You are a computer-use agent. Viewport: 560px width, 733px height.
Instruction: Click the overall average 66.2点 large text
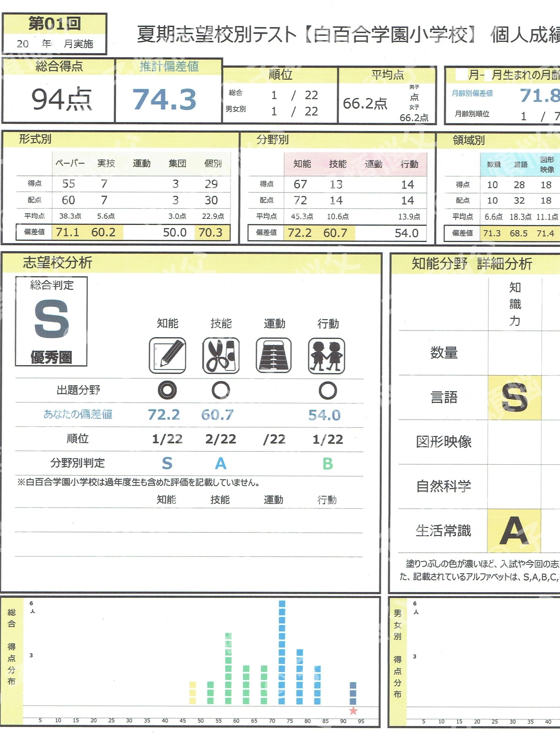tap(365, 104)
